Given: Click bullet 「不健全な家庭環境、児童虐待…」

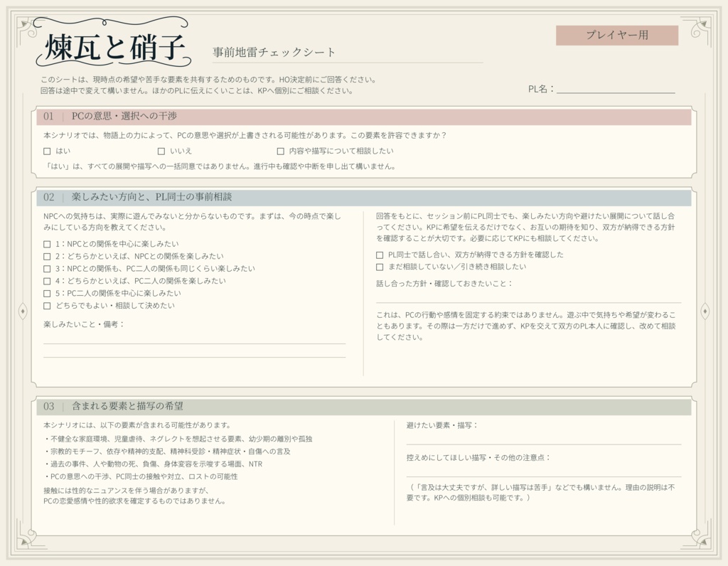Looking at the screenshot, I should tap(178, 439).
